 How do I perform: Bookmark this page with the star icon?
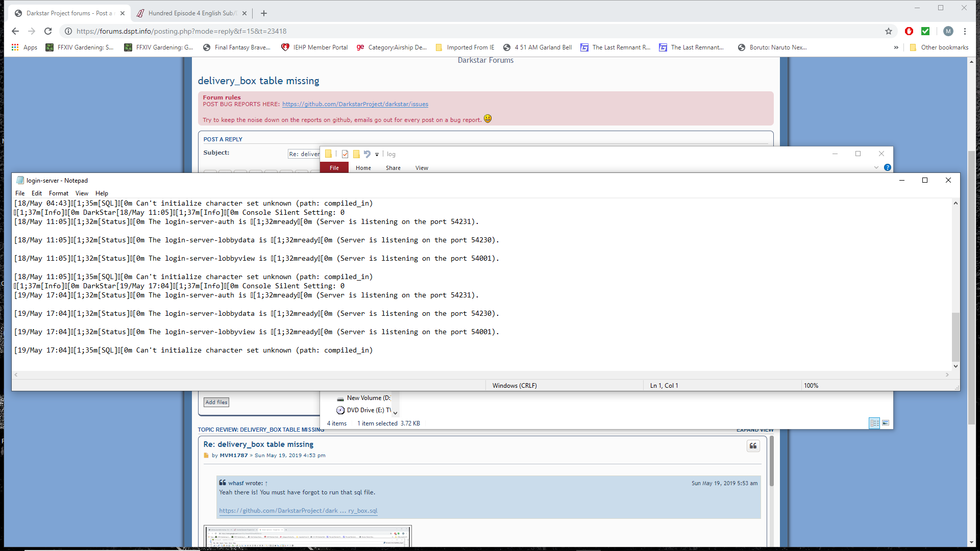coord(889,31)
